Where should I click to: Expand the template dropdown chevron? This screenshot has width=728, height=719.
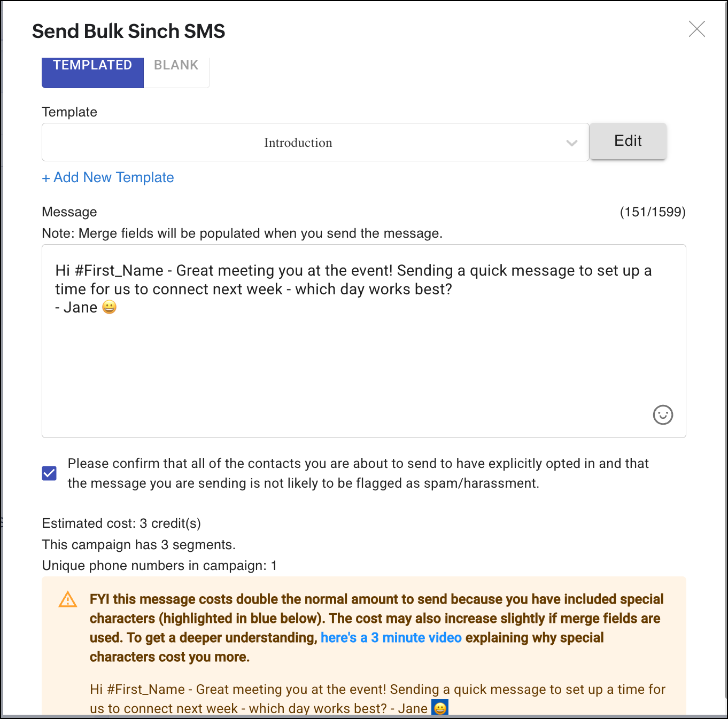(571, 143)
